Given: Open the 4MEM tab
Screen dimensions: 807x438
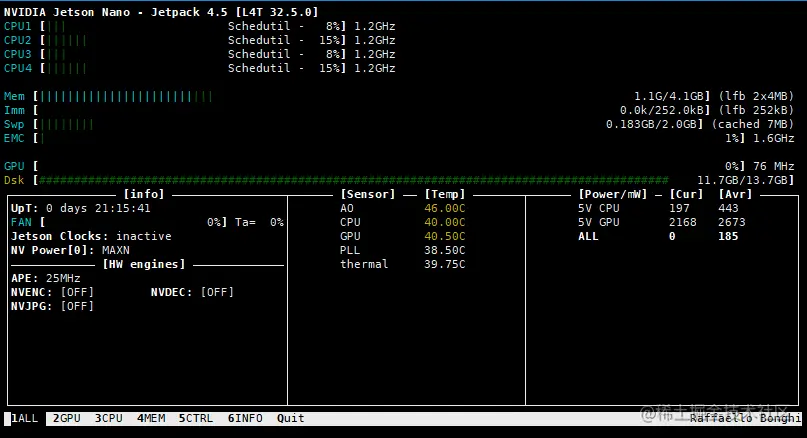Looking at the screenshot, I should point(151,418).
